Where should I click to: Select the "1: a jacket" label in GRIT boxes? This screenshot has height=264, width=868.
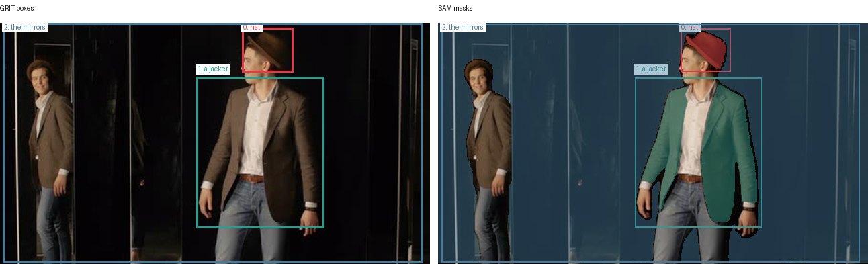[x=213, y=69]
